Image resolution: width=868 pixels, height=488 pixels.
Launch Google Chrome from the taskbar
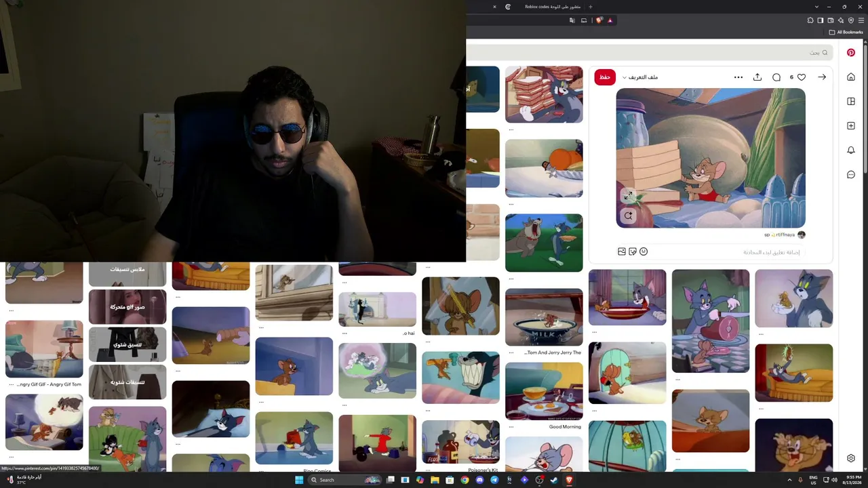coord(465,480)
